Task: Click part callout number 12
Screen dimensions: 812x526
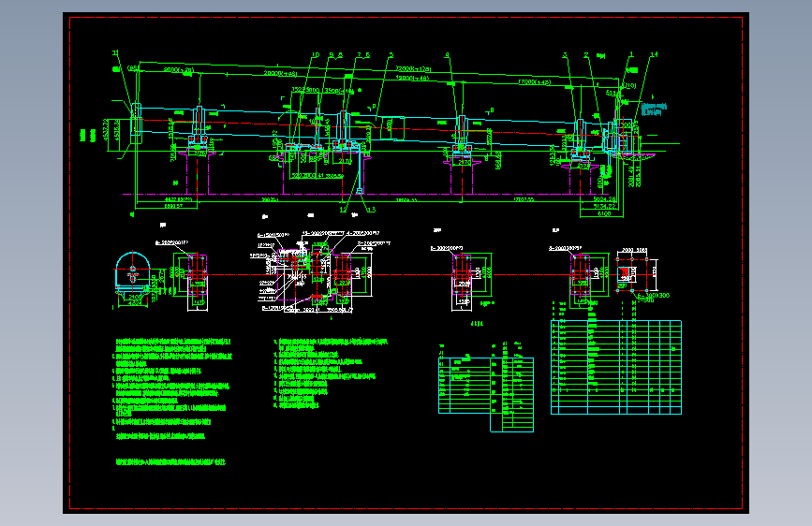Action: click(x=343, y=210)
